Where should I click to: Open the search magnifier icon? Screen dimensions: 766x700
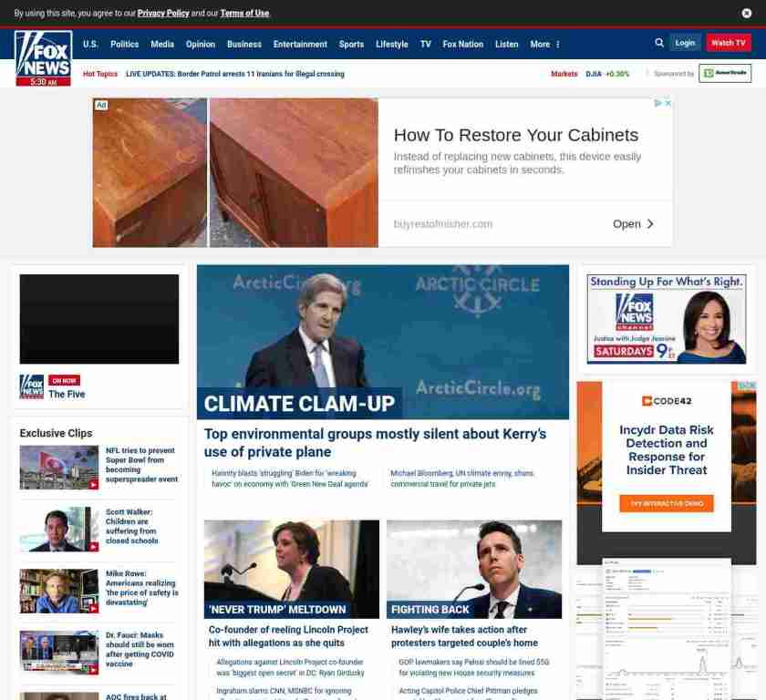click(659, 43)
